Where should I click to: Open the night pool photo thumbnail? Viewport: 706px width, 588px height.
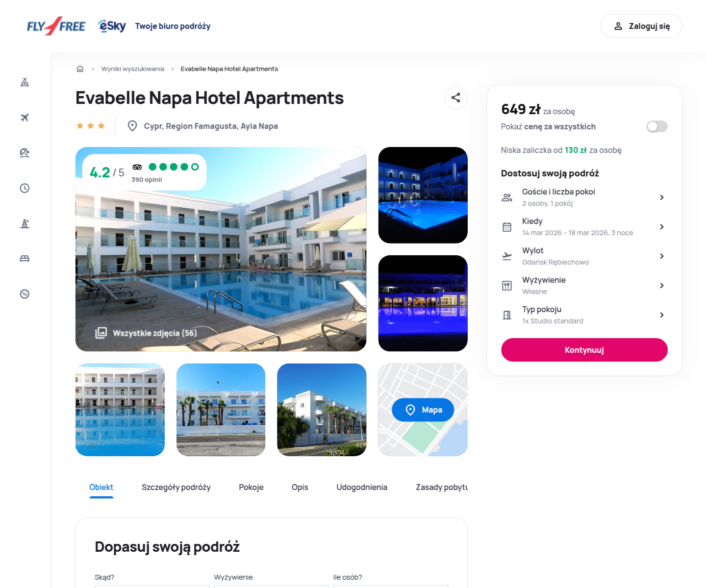[423, 195]
